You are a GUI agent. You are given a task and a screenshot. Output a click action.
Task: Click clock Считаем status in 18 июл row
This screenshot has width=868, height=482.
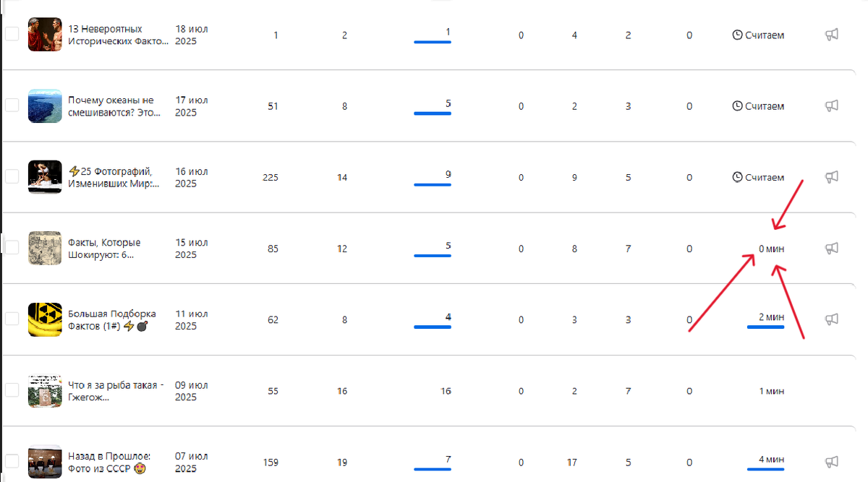(x=758, y=35)
